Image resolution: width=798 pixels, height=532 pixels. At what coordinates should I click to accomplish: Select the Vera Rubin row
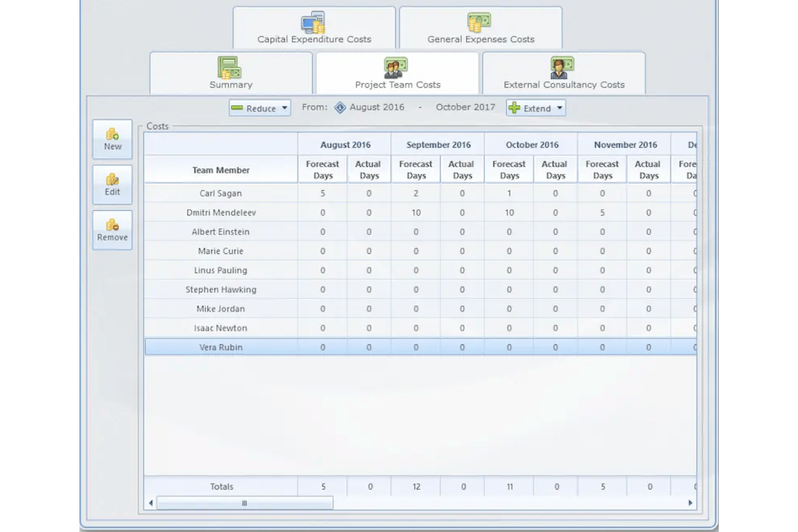coord(421,347)
